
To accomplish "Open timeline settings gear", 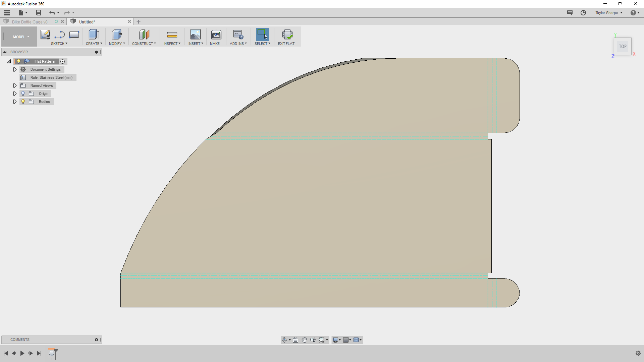I will click(x=638, y=353).
